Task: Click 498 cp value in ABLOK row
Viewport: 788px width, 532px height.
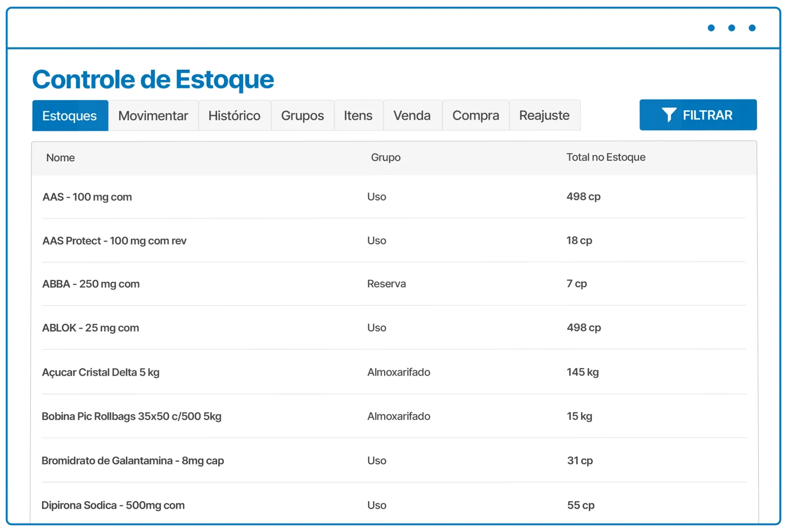Action: click(x=584, y=328)
